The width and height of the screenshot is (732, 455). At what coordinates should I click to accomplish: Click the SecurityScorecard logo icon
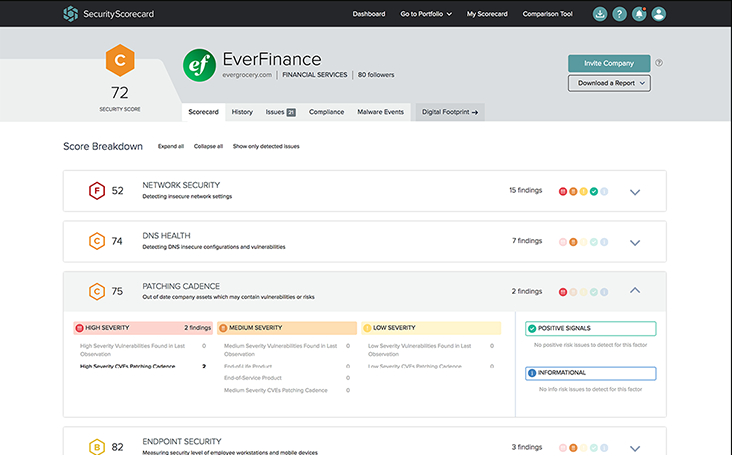coord(70,14)
